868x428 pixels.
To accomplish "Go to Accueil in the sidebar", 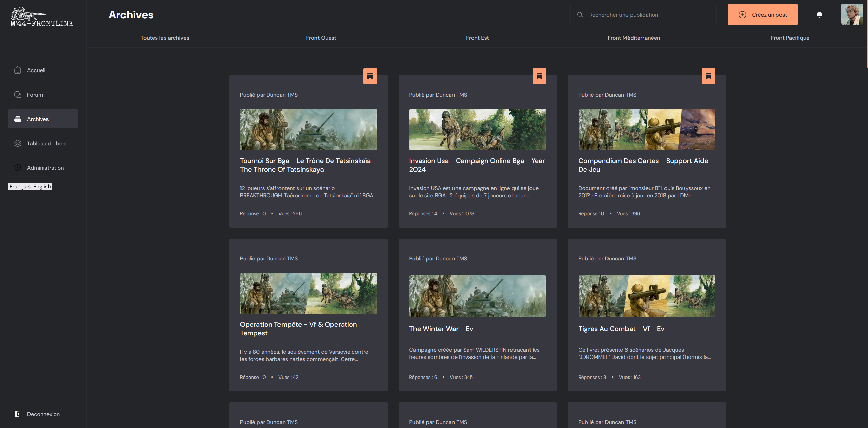I will pos(36,70).
